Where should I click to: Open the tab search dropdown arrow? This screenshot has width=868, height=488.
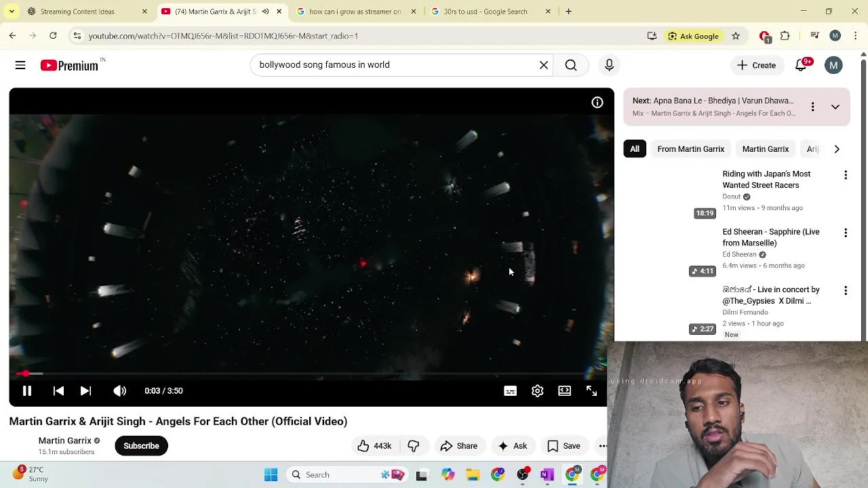pyautogui.click(x=12, y=12)
